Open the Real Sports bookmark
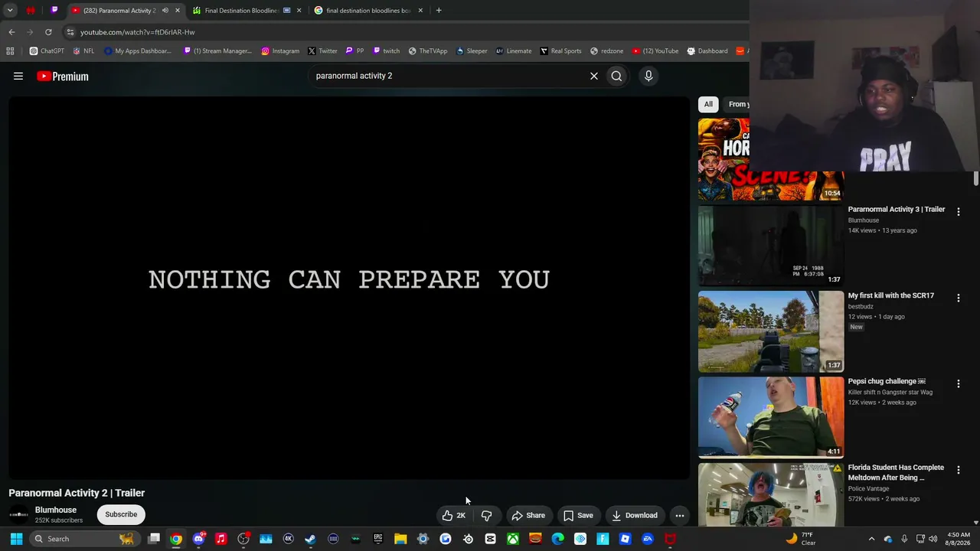Screen dimensions: 980x551 tap(560, 51)
